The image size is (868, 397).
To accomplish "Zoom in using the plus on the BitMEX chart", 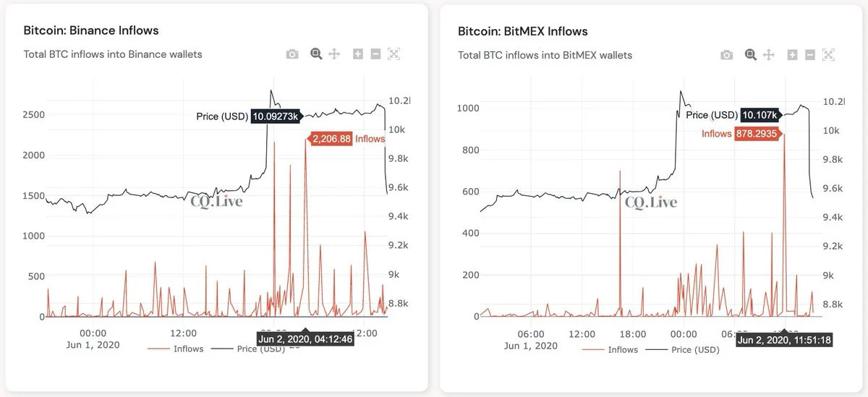I will click(x=793, y=55).
